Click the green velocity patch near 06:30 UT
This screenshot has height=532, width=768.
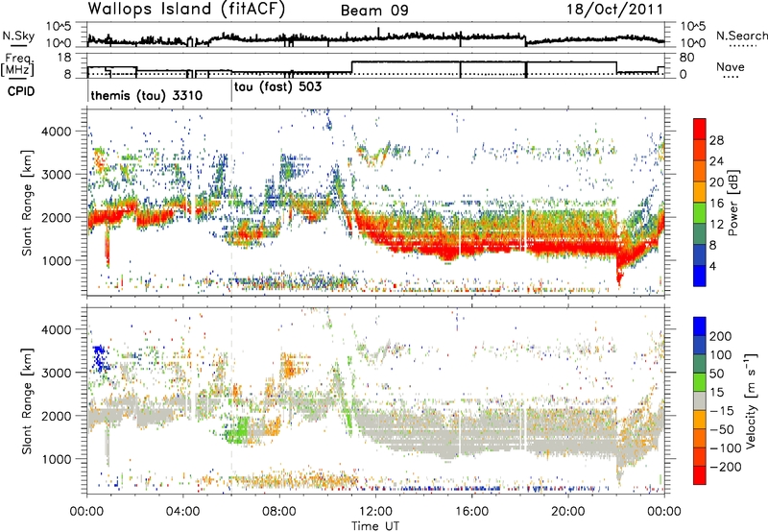coord(239,429)
